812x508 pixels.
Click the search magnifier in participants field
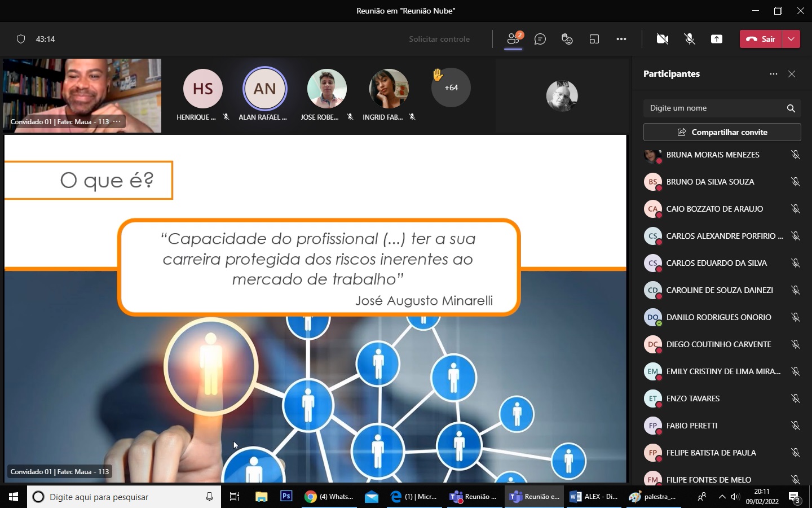(x=791, y=108)
